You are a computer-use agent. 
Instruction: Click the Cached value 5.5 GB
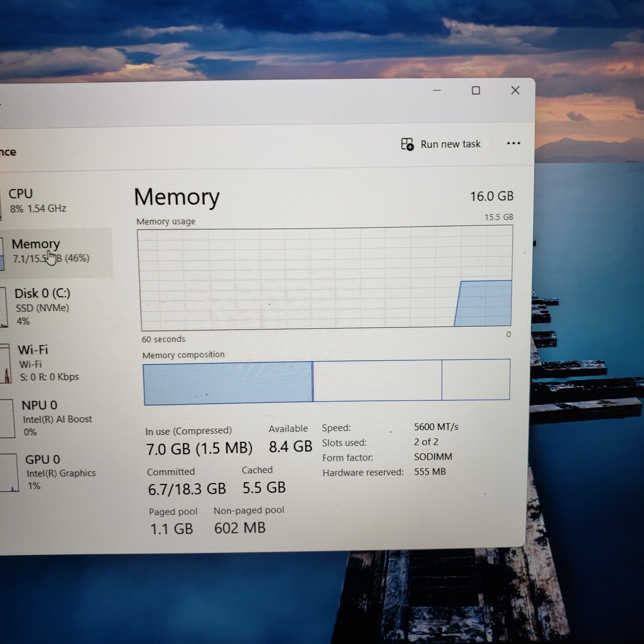pos(264,488)
